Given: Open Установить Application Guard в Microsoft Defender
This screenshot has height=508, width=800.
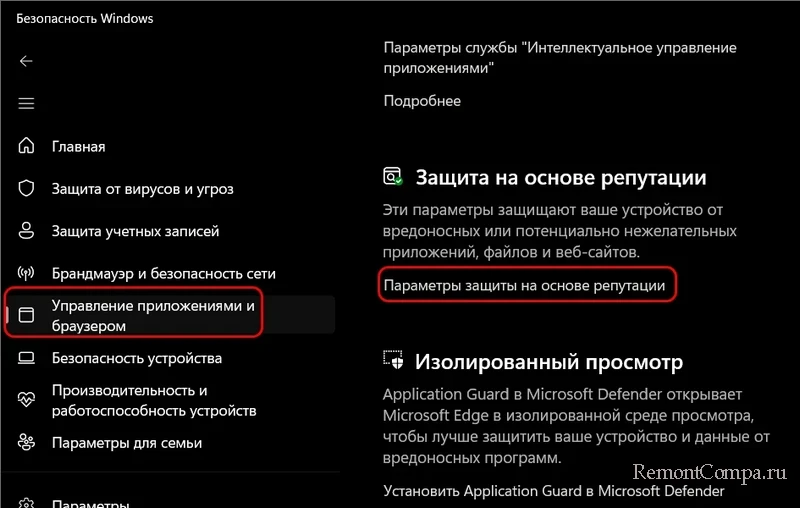Looking at the screenshot, I should (x=554, y=491).
